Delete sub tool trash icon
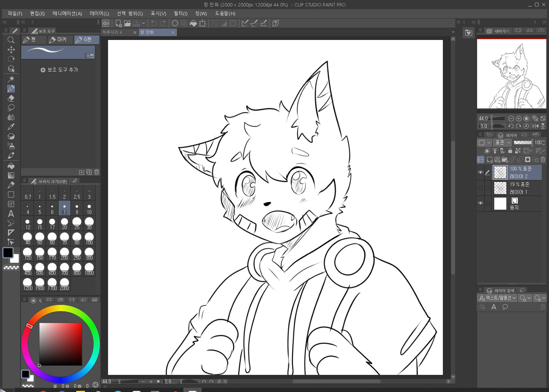 coord(97,172)
